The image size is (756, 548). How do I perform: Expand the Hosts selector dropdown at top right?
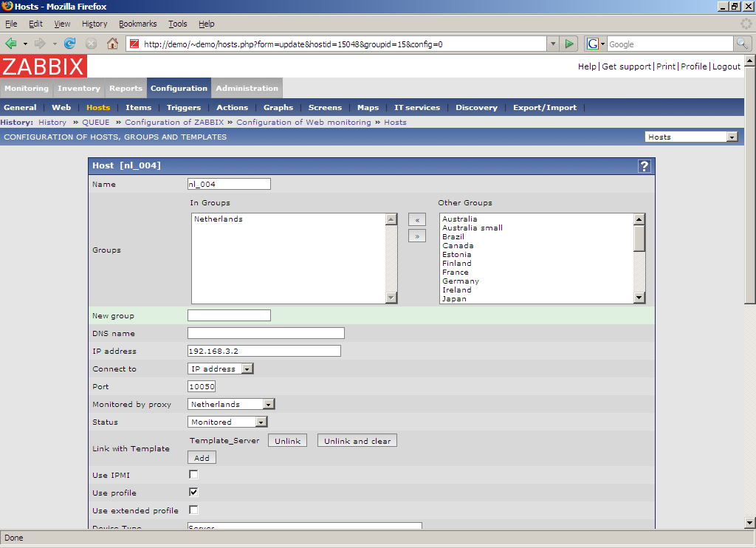coord(732,137)
